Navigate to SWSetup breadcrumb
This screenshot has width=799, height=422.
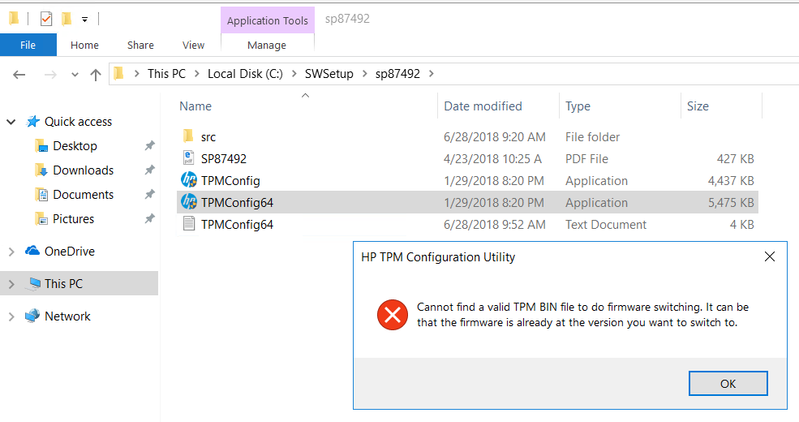(329, 74)
